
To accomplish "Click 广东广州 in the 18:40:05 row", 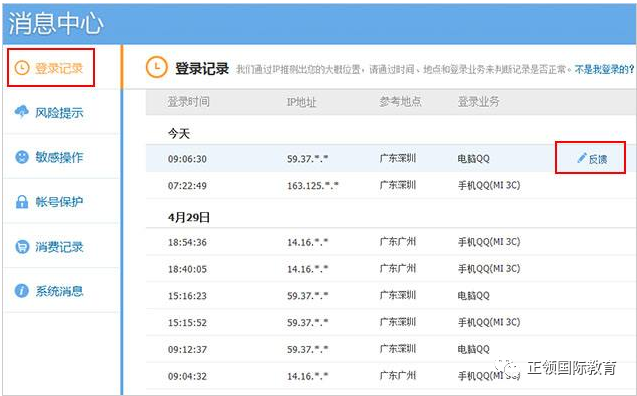I will (398, 268).
